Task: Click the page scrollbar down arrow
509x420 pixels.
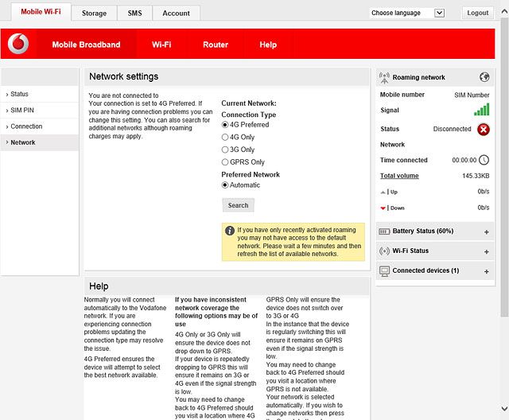Action: coord(504,408)
